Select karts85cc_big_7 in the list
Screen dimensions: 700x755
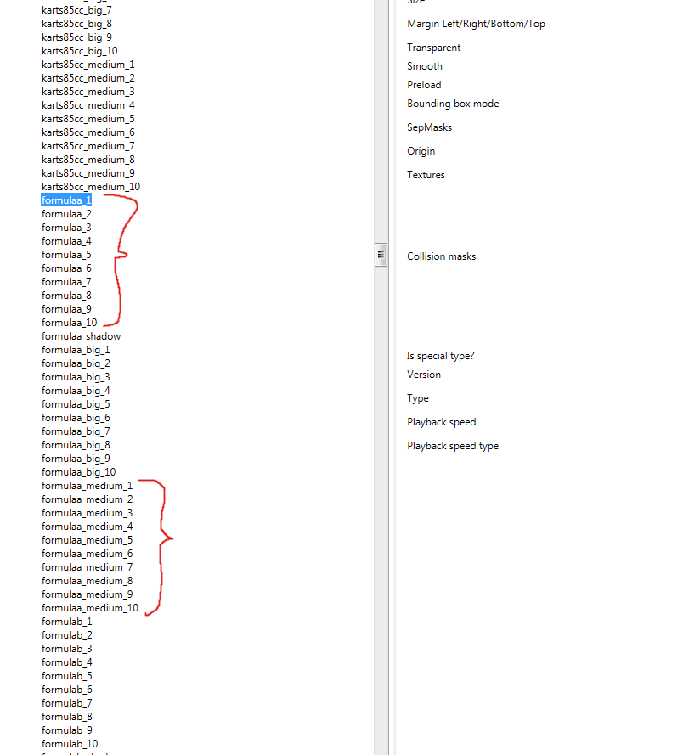tap(76, 10)
